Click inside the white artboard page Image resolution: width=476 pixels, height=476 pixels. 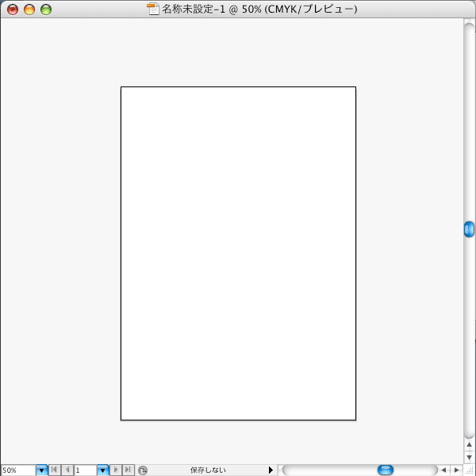(238, 254)
